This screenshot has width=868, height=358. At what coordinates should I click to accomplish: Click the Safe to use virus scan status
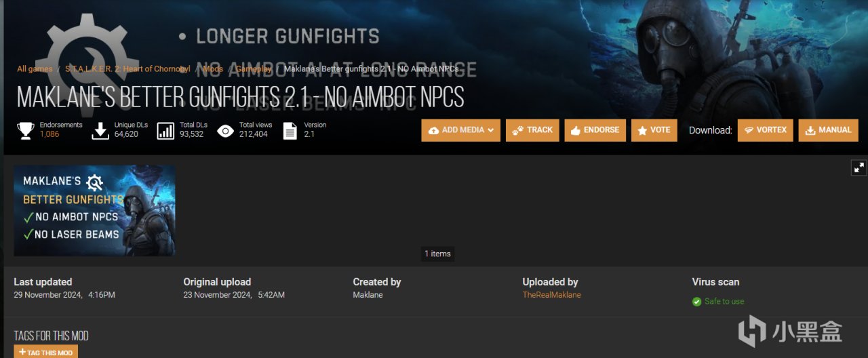pos(724,301)
